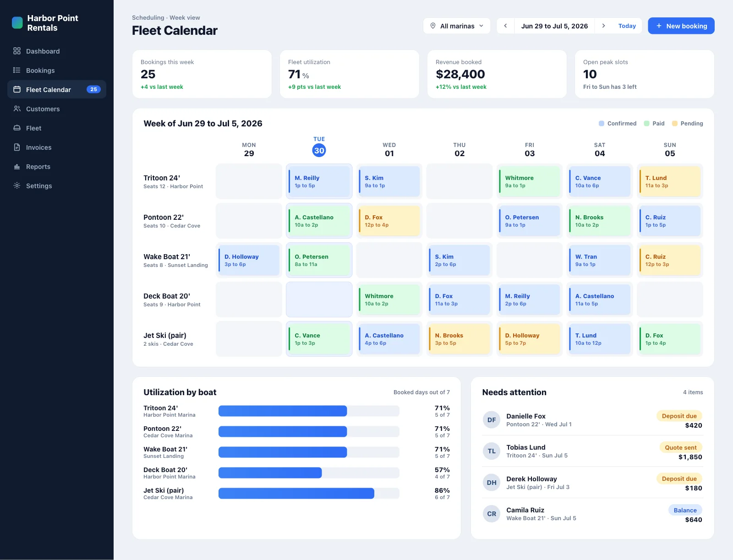
Task: Click the Customers people icon
Action: coord(17,109)
